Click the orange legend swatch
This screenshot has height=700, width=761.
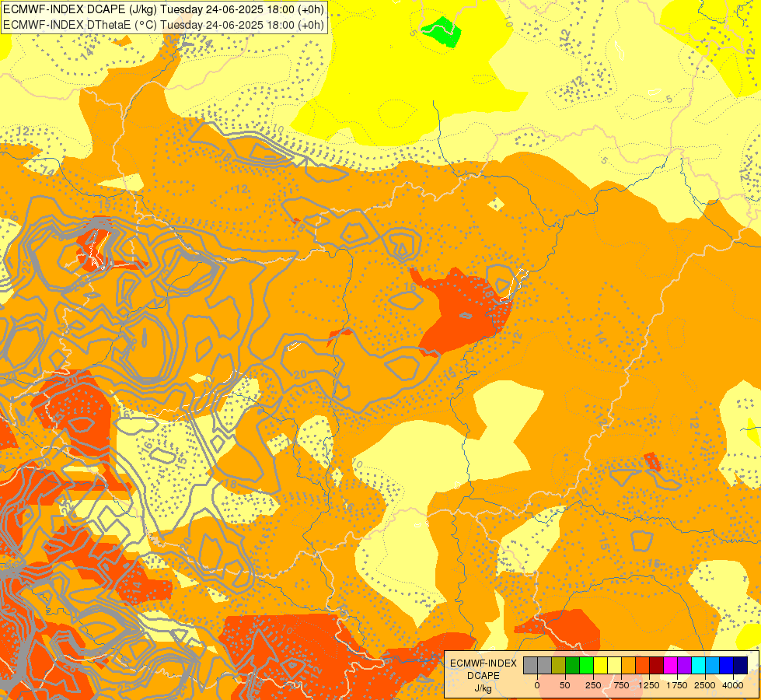629,666
